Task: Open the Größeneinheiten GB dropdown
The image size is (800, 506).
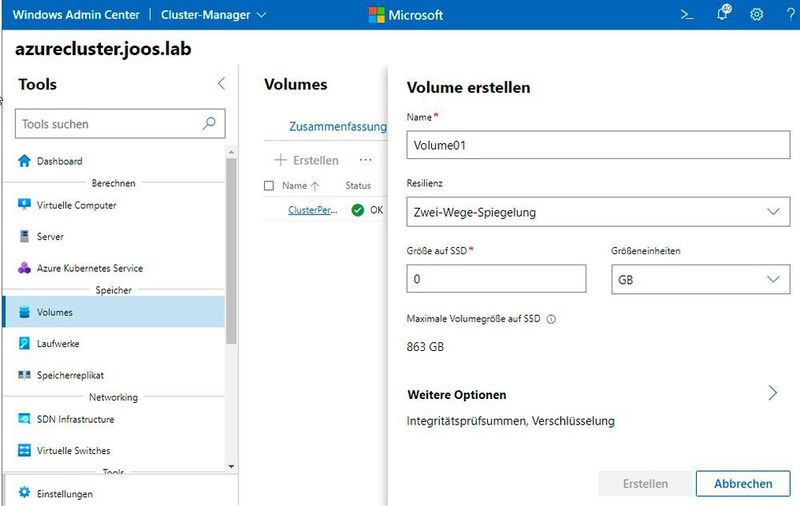Action: pos(701,279)
